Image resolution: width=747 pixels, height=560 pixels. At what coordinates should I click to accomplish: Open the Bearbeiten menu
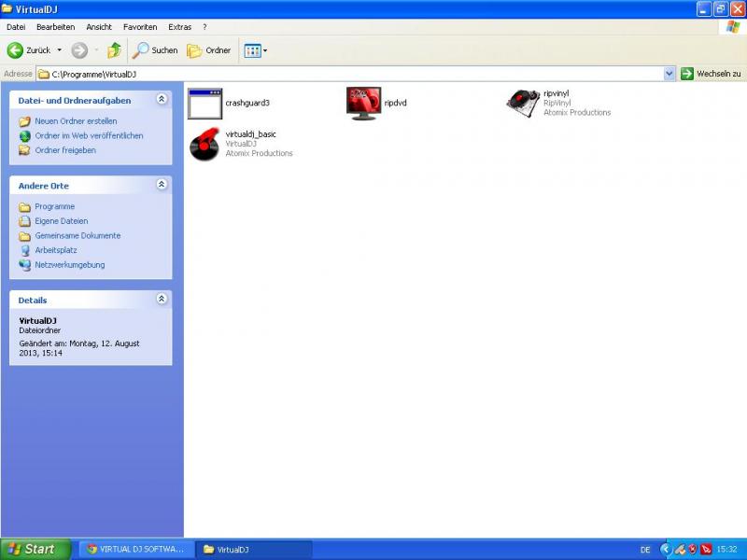(x=56, y=27)
